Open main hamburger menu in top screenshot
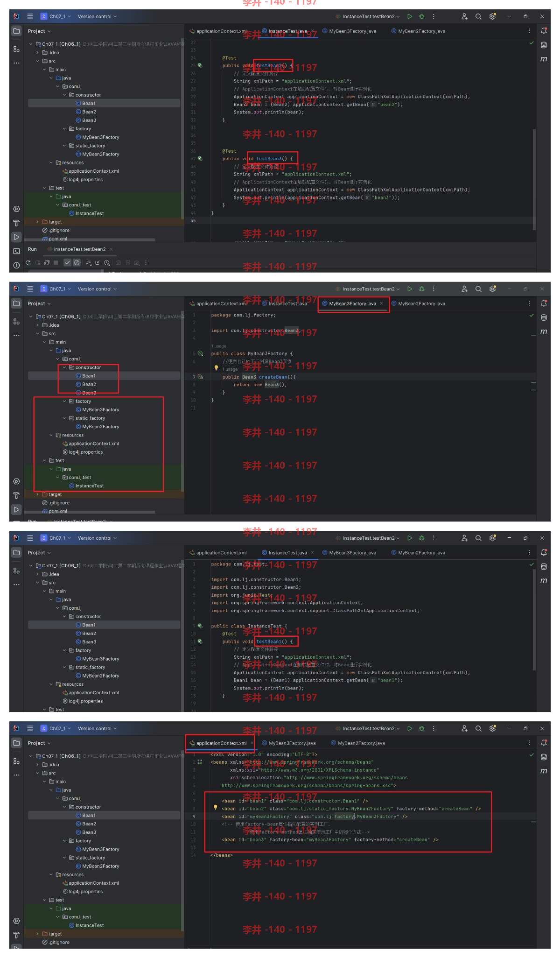 click(30, 16)
